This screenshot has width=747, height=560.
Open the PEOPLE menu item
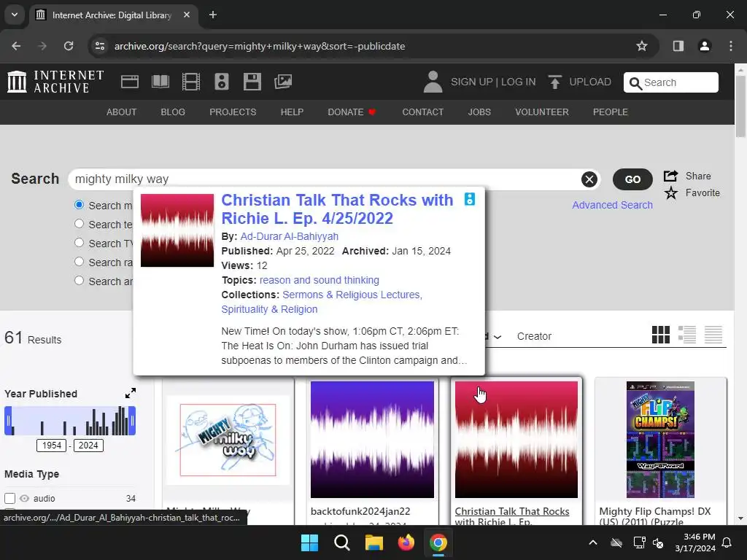611,112
